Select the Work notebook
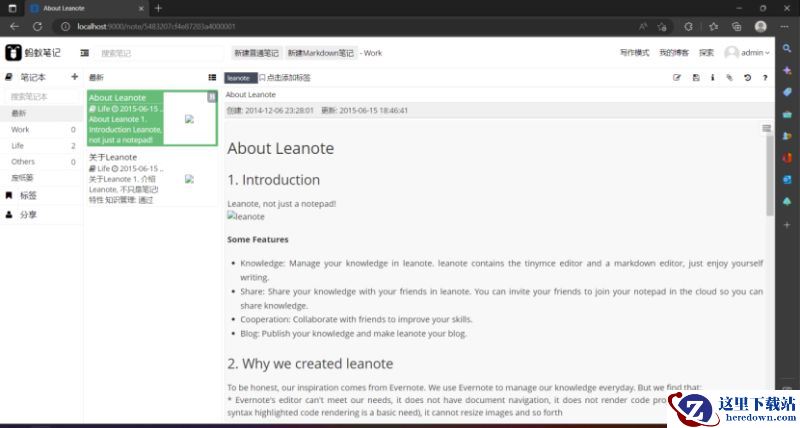 (41, 130)
